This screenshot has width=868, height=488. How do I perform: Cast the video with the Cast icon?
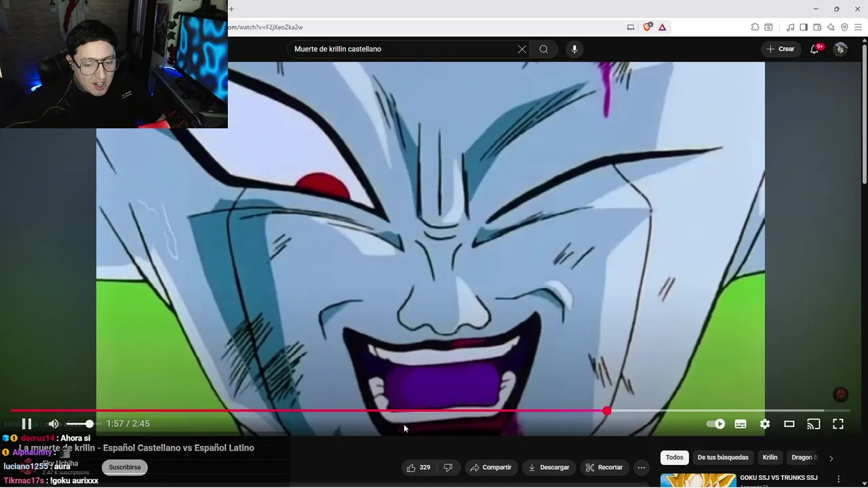coord(814,424)
